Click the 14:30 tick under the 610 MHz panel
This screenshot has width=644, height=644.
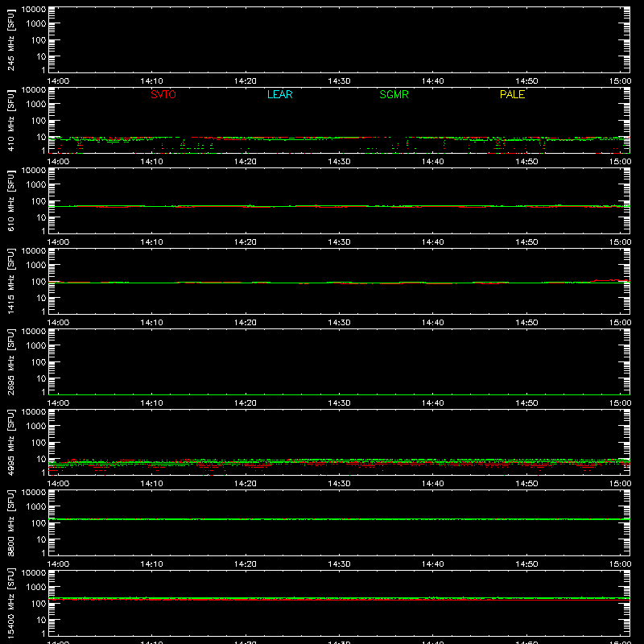click(x=339, y=242)
